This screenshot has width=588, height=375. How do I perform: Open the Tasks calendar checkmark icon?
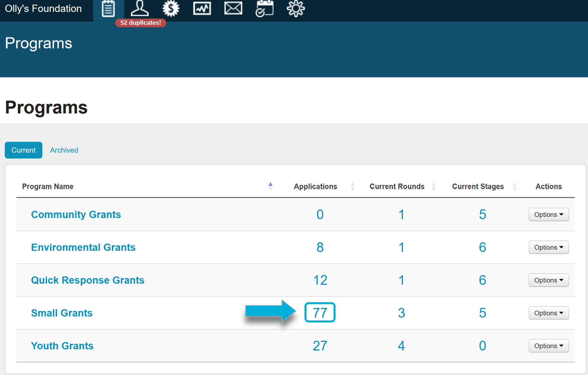point(264,9)
